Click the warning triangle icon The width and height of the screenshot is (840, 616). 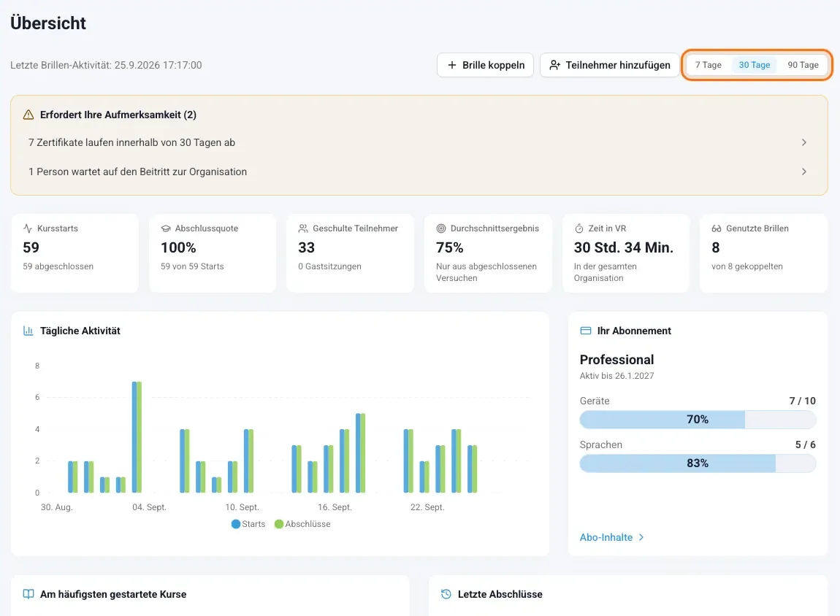tap(28, 115)
